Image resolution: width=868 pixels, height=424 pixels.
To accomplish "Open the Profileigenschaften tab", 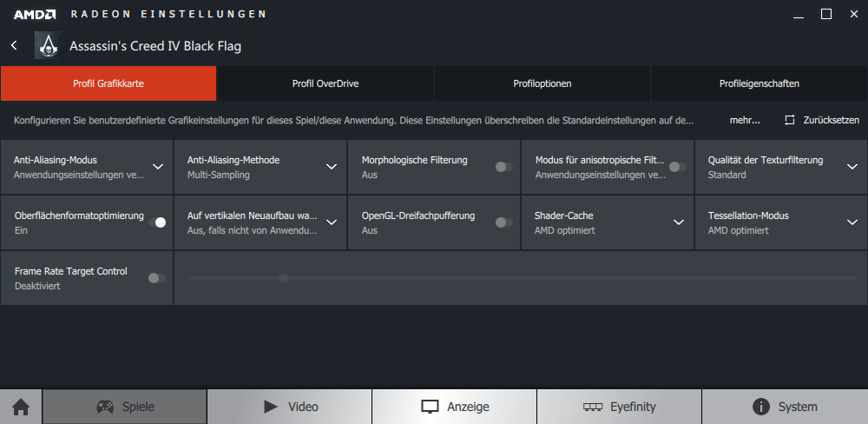I will click(x=759, y=83).
